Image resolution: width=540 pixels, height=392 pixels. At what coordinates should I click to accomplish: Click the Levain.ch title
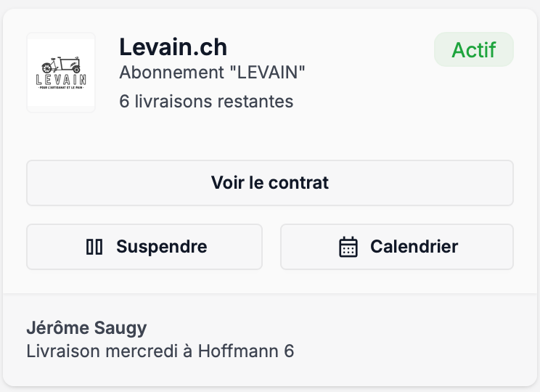(173, 47)
